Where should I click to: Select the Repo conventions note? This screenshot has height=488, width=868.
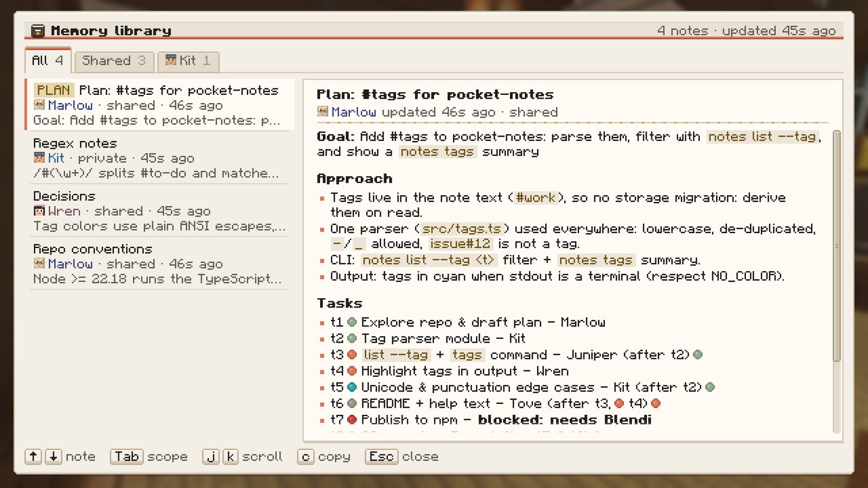160,264
